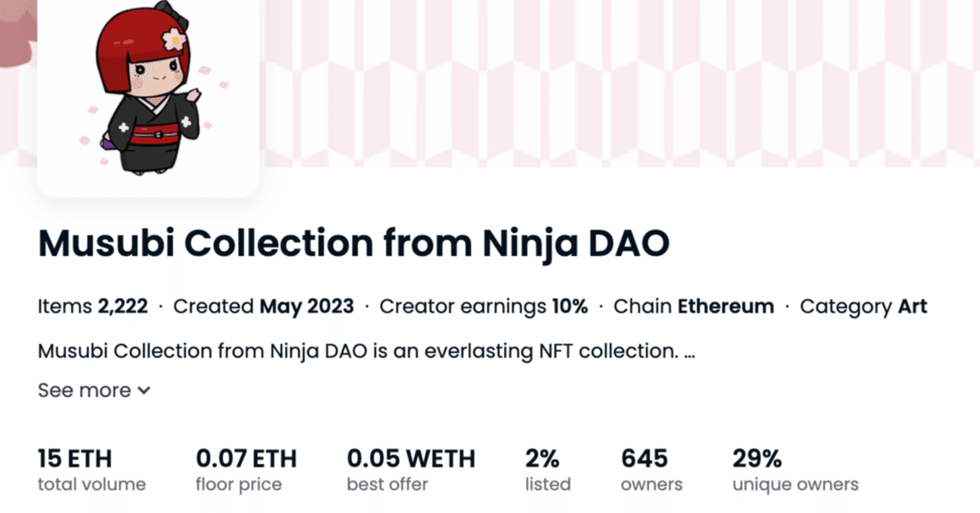
Task: Expand description with See more
Action: 94,390
